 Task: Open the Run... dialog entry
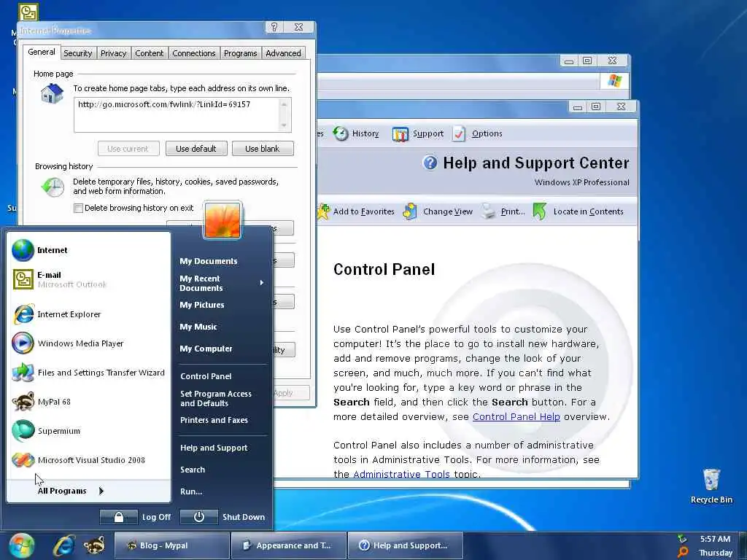pos(191,491)
